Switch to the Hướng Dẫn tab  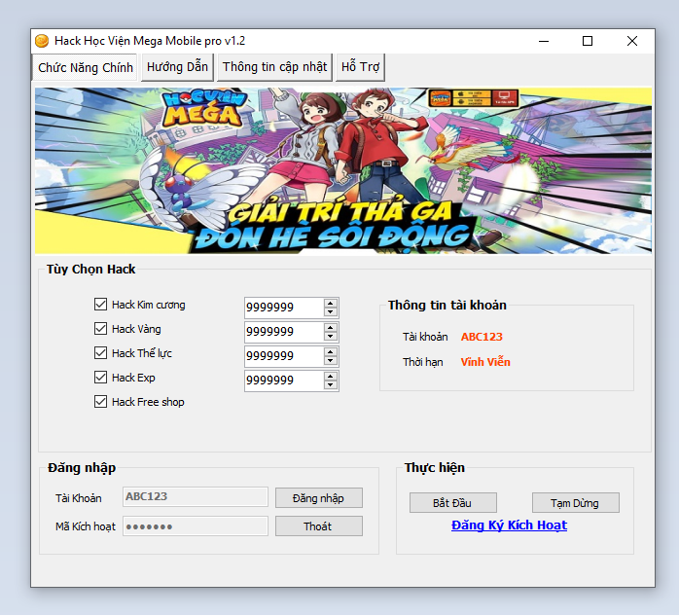point(178,67)
